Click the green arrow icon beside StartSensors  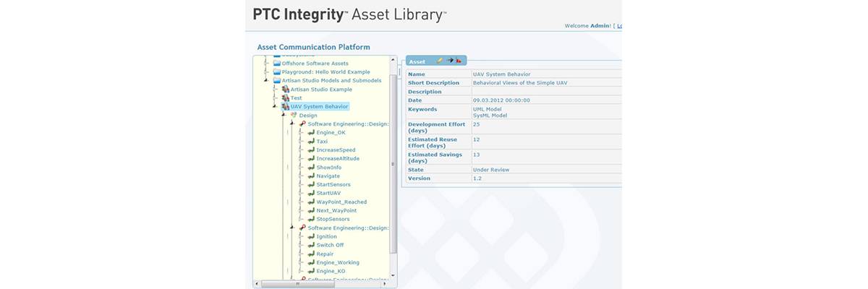311,185
